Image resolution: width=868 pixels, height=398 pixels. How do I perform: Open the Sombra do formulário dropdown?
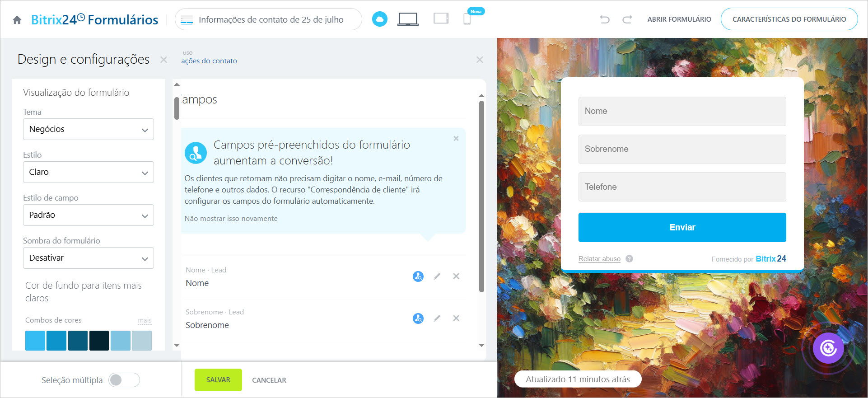point(89,258)
